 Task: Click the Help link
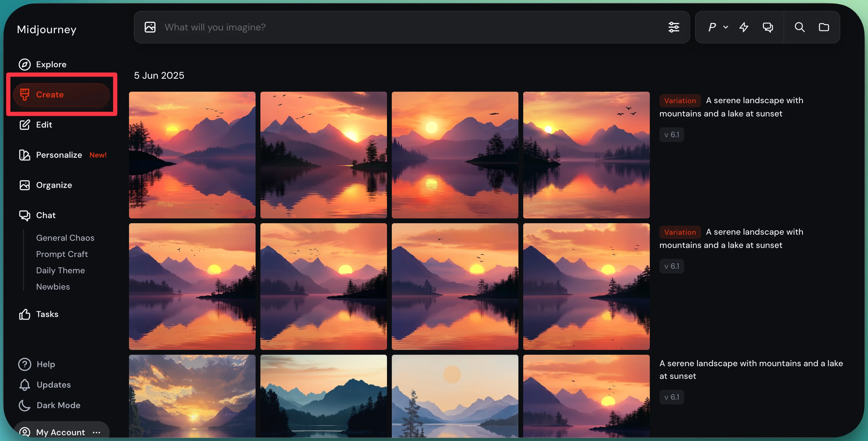click(46, 364)
